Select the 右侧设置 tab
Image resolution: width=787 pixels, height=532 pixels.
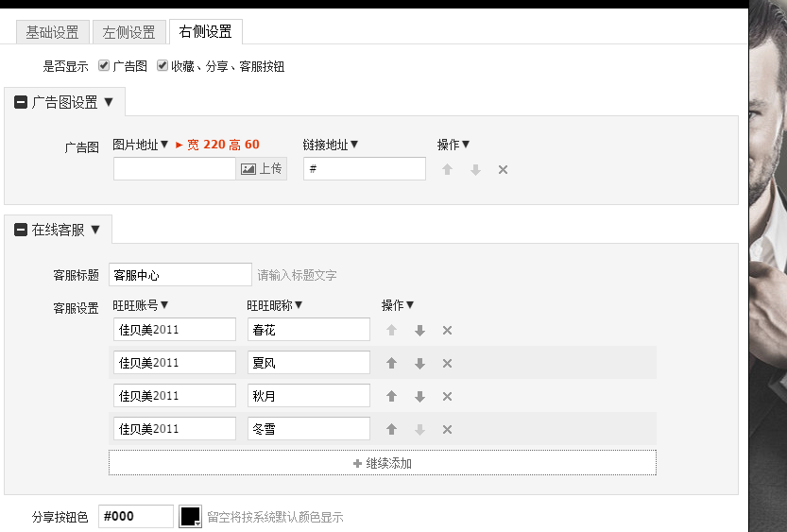point(205,32)
